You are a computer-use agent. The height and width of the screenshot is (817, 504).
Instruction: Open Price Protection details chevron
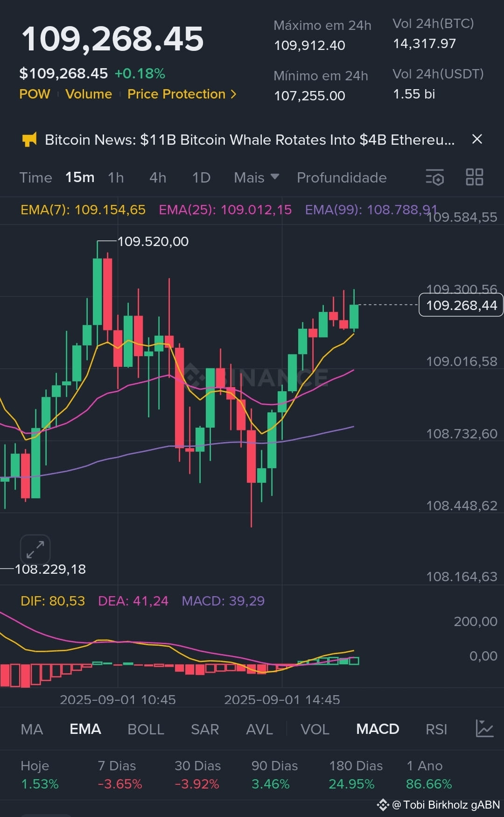pyautogui.click(x=233, y=94)
